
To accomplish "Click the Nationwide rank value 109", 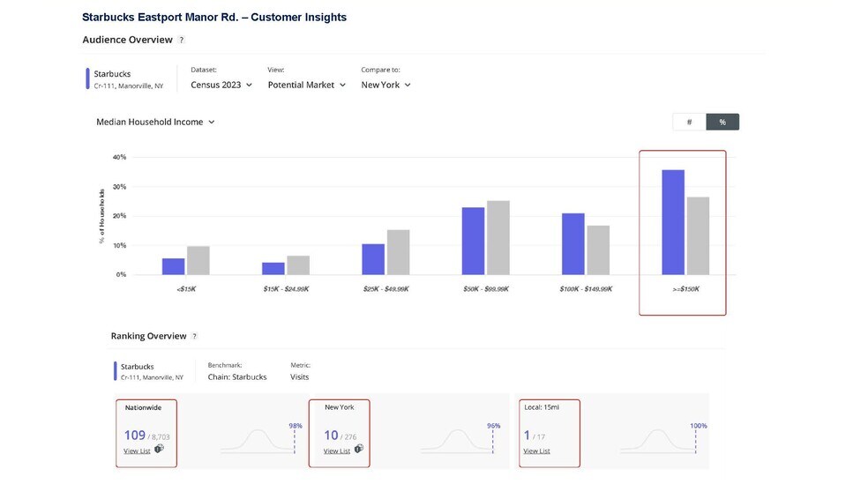I will coord(134,436).
